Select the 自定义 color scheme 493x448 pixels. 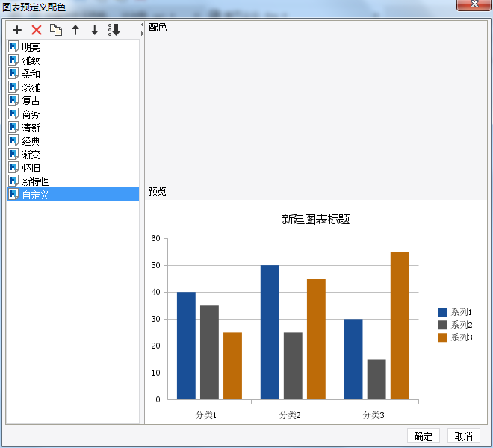coord(73,195)
